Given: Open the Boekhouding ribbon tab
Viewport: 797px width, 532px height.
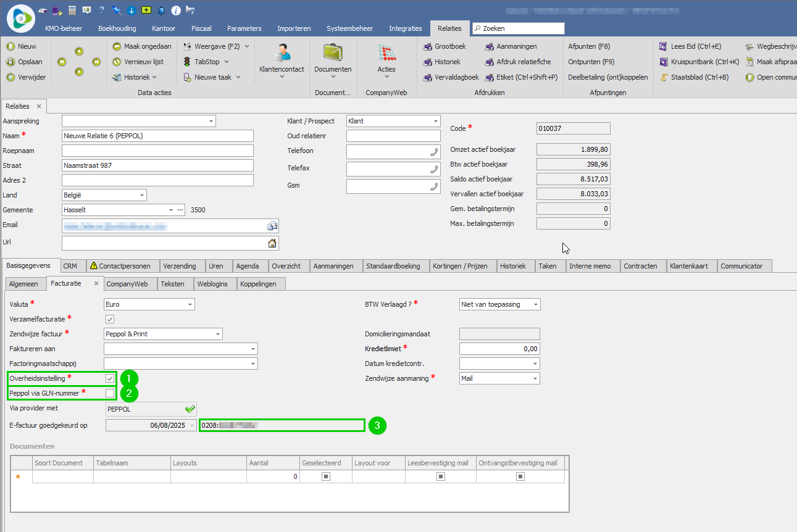Looking at the screenshot, I should pos(117,28).
